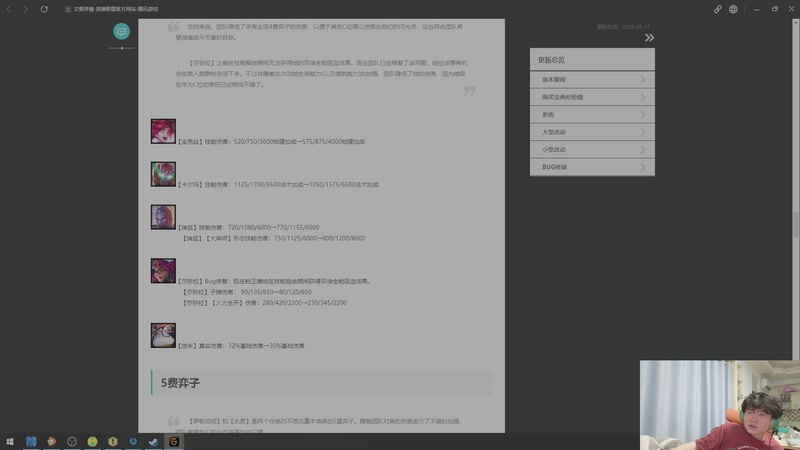Click the 更新时间 2025-08-27 date text

click(x=623, y=27)
